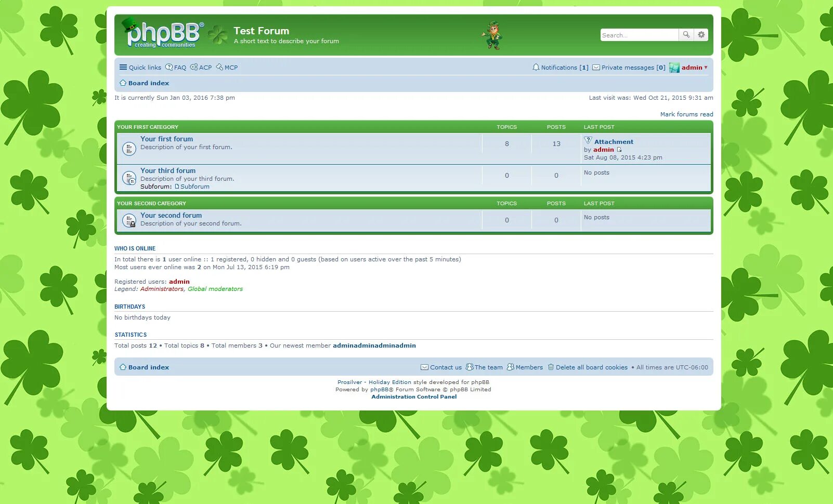Screen dimensions: 833x504
Task: Click the go-to-latest-post icon beside admin
Action: pos(619,149)
